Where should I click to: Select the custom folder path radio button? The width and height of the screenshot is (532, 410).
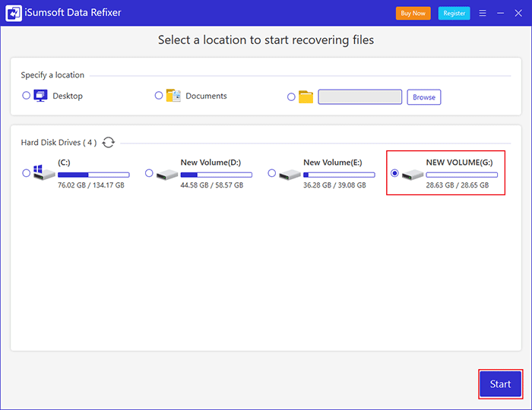coord(291,97)
